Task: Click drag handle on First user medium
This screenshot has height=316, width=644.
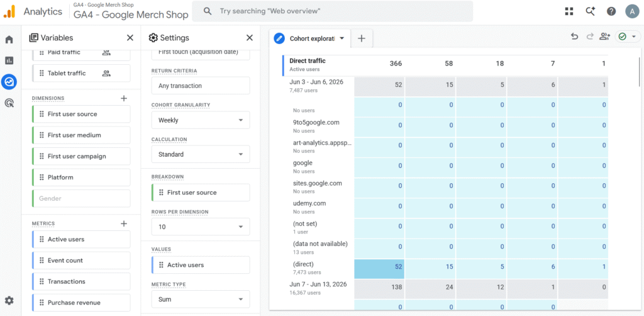Action: click(42, 135)
